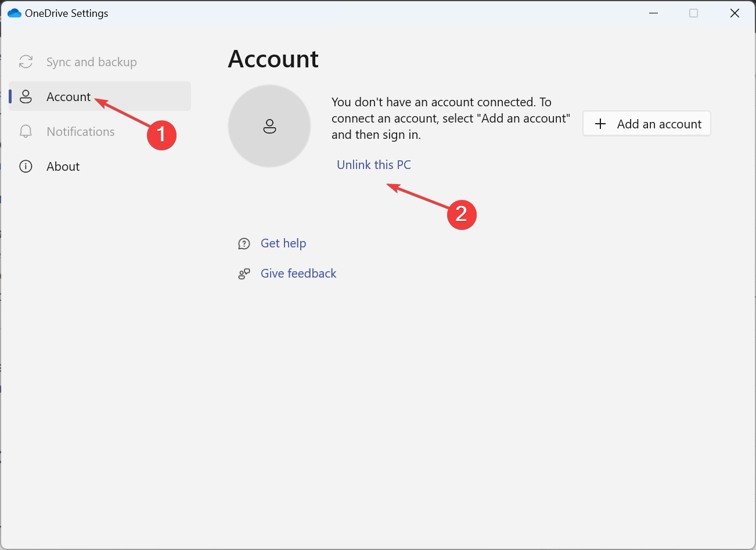Click the OneDrive Settings window title
Viewport: 756px width, 550px height.
(x=67, y=13)
